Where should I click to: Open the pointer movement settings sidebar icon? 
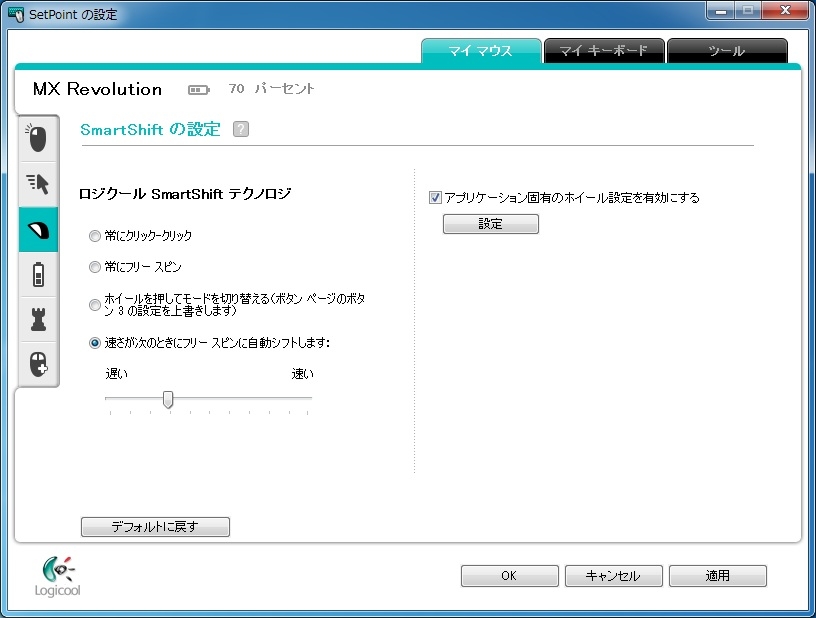coord(37,183)
